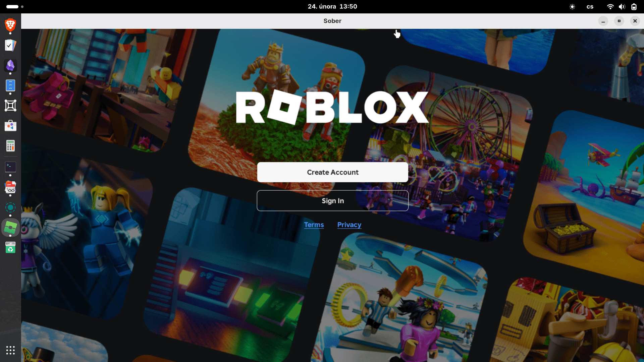Click the ROBLOX logo
This screenshot has height=362, width=644.
[332, 107]
